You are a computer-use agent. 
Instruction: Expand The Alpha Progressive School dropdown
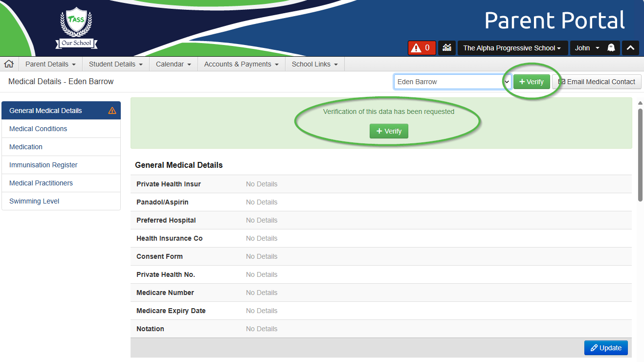(512, 48)
